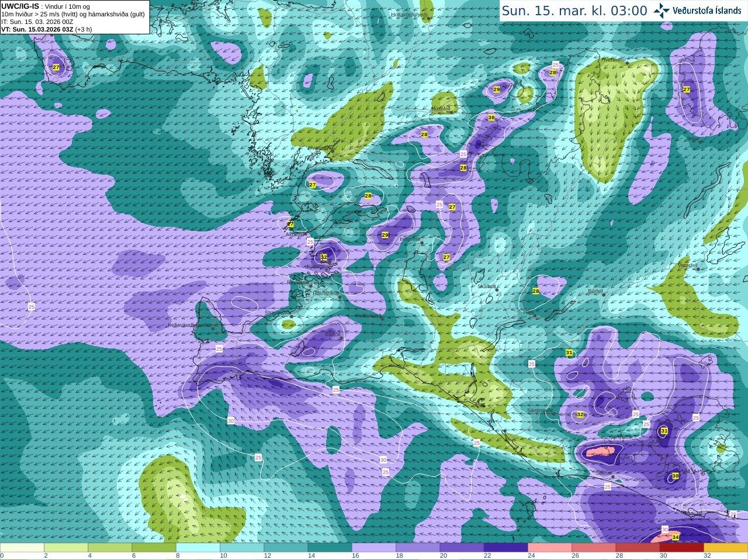
Task: Click the '10m hviður > 25 m/s' description line
Action: pos(73,14)
